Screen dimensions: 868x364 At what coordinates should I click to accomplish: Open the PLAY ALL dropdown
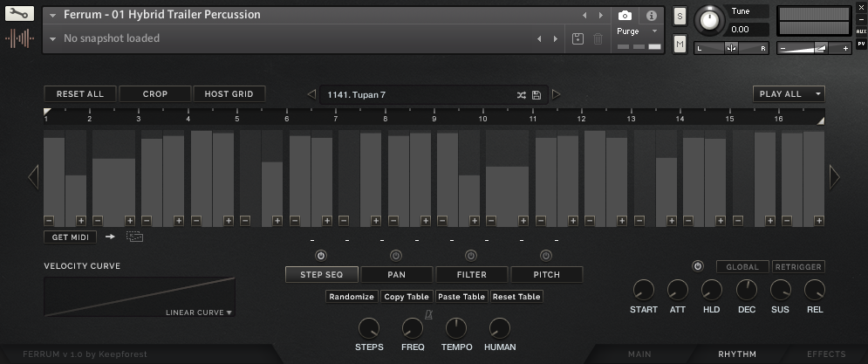coord(789,94)
